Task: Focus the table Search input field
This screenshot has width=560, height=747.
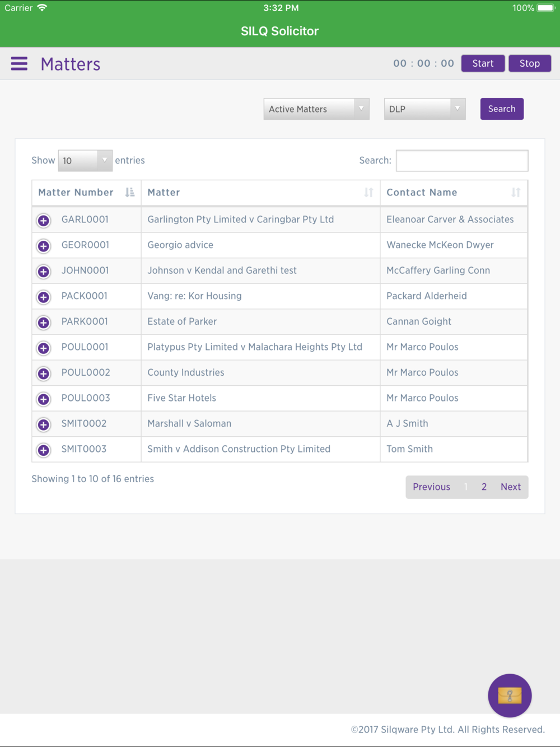Action: point(462,161)
